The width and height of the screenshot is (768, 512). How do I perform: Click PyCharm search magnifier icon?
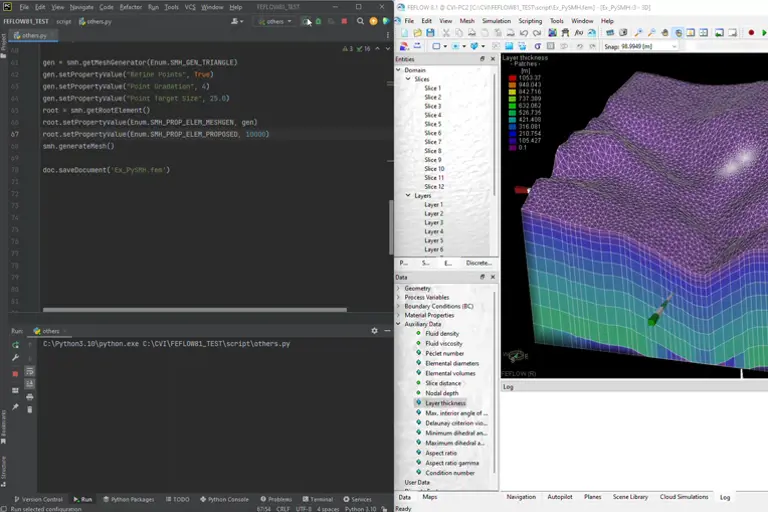tap(362, 20)
